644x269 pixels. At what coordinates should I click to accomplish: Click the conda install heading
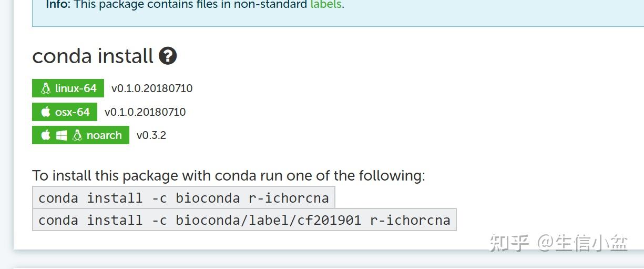click(x=93, y=56)
